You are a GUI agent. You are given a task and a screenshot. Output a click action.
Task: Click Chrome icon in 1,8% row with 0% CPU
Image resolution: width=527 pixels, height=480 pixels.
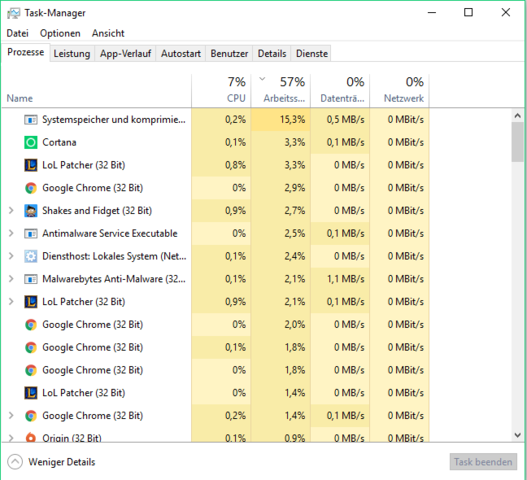pyautogui.click(x=31, y=370)
